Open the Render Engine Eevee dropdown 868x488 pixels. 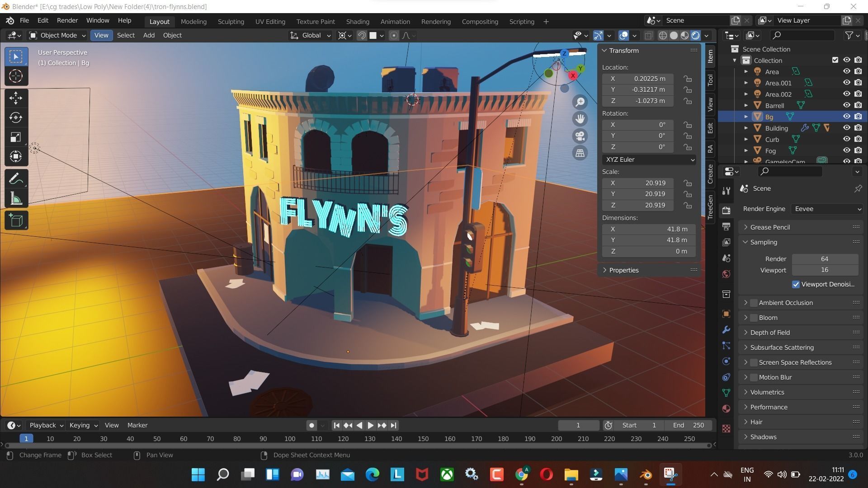coord(826,209)
